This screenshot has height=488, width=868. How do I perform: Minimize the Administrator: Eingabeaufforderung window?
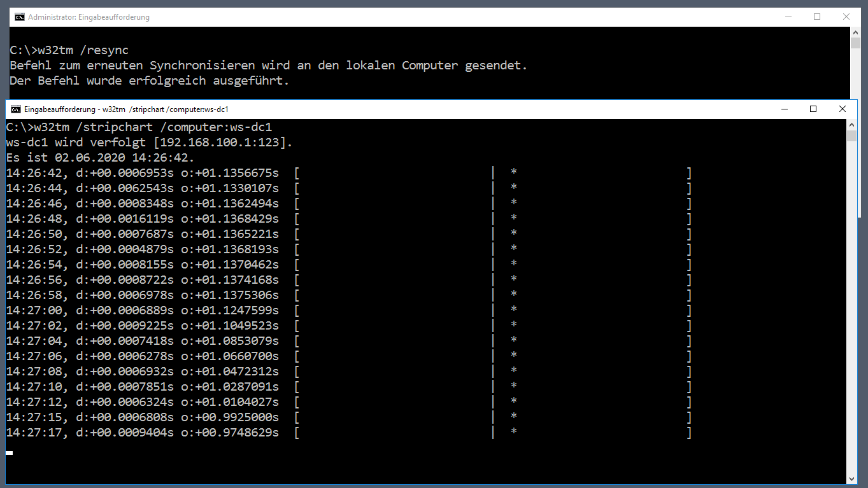[788, 17]
